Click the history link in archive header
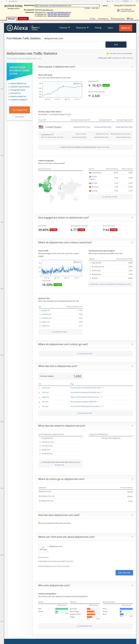139x644 pixels. click(88, 8)
